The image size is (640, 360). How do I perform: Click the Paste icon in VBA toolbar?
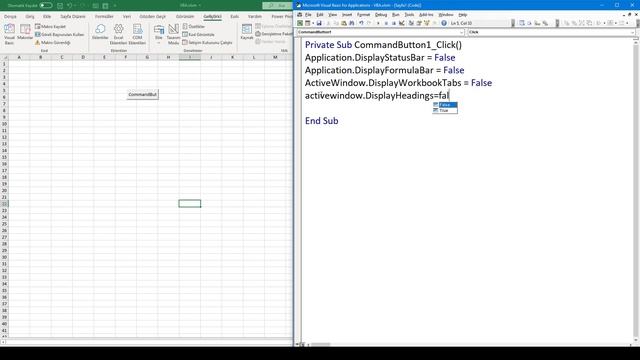tap(344, 23)
